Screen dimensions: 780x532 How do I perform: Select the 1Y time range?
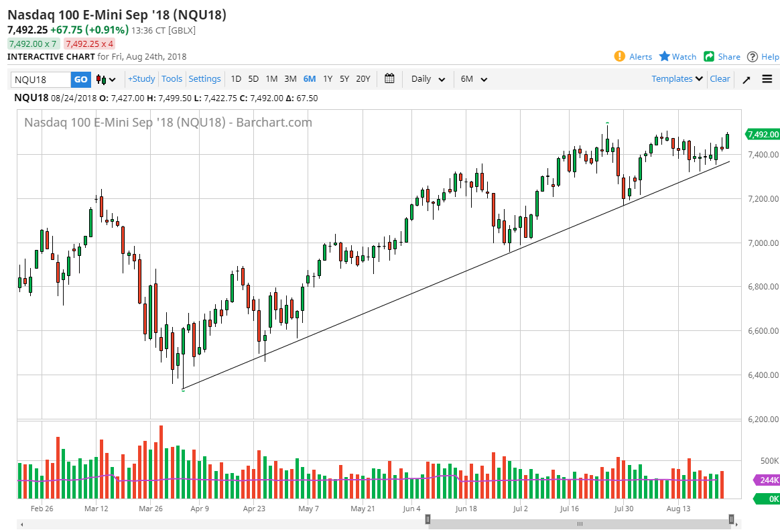(328, 78)
